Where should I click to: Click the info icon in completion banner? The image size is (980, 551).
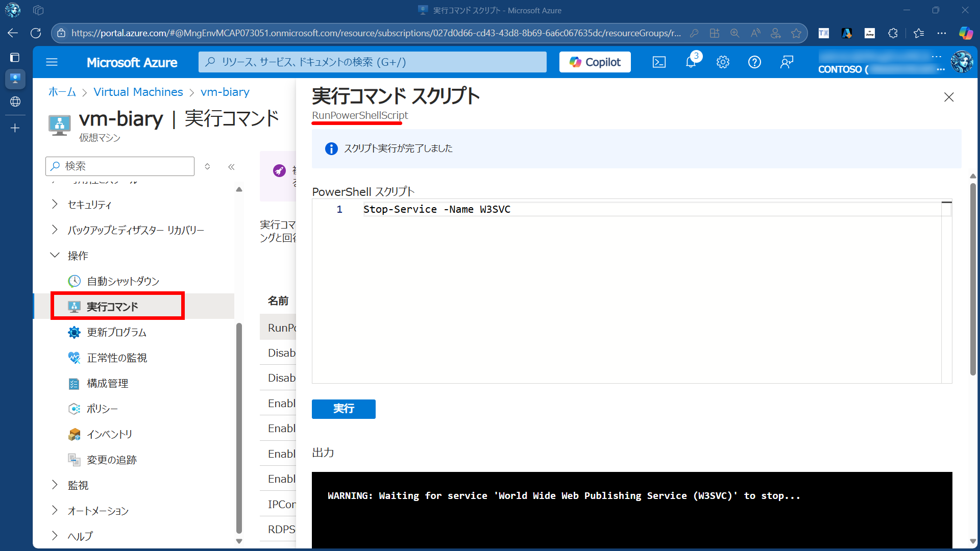331,148
